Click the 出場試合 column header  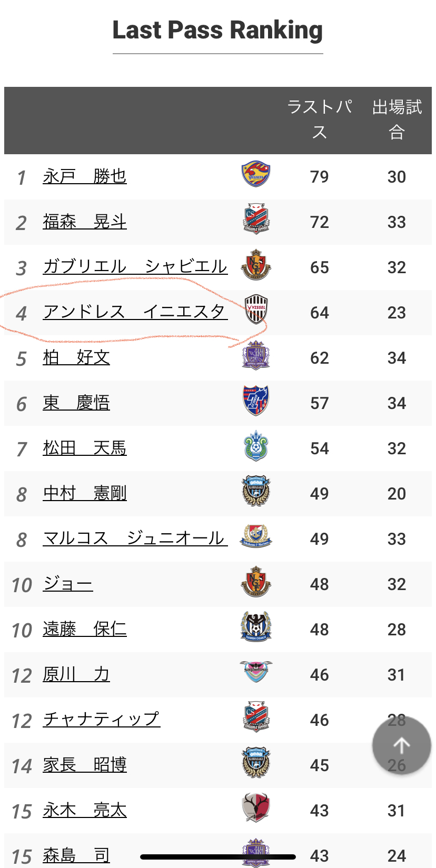point(397,119)
